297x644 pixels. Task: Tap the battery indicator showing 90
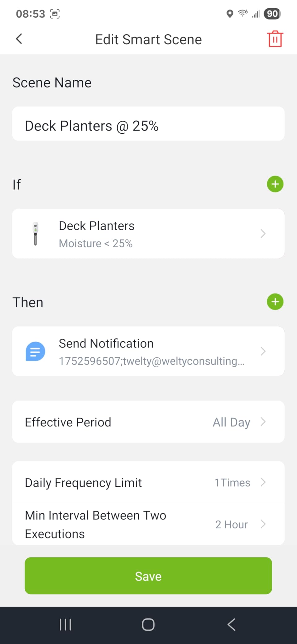click(272, 14)
